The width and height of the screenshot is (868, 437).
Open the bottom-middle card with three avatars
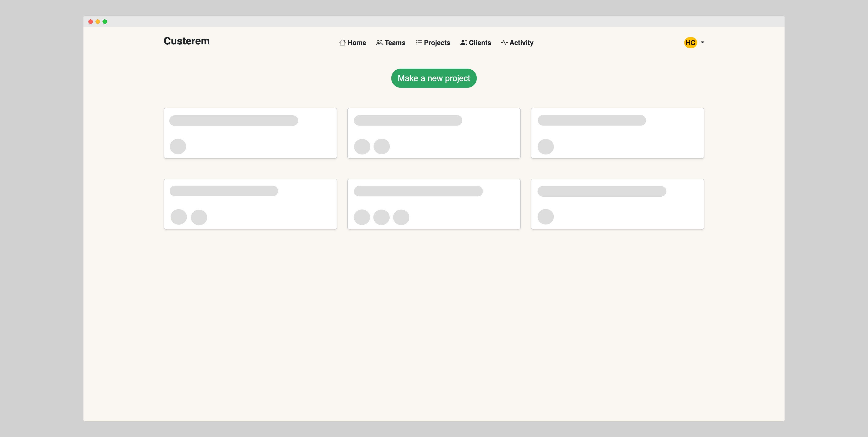tap(434, 204)
